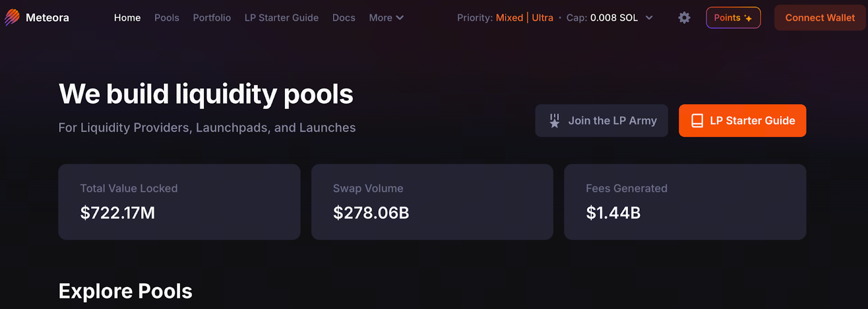Click the Join the LP Army text
This screenshot has height=309, width=868.
[x=612, y=121]
